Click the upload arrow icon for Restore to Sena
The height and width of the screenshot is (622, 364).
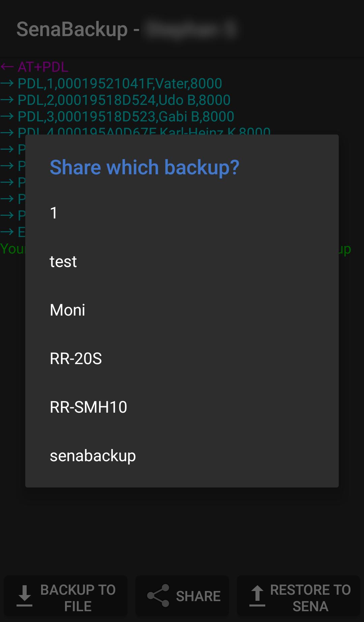[257, 596]
